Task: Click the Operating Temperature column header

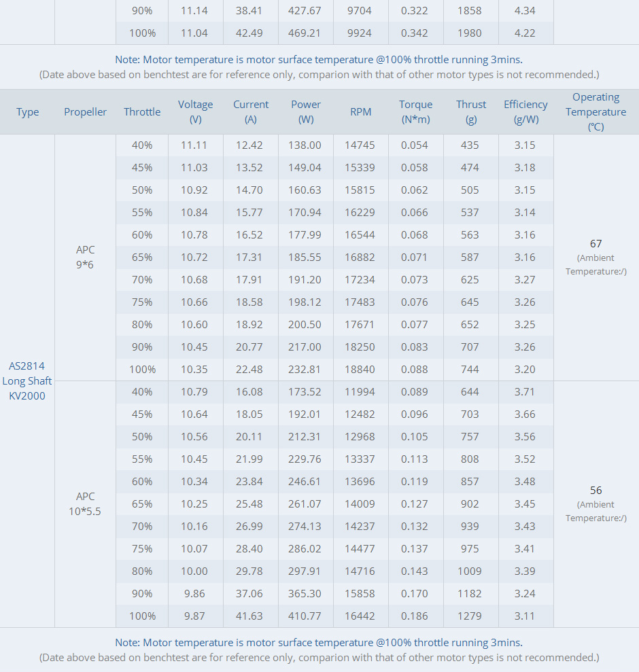Action: (x=595, y=112)
